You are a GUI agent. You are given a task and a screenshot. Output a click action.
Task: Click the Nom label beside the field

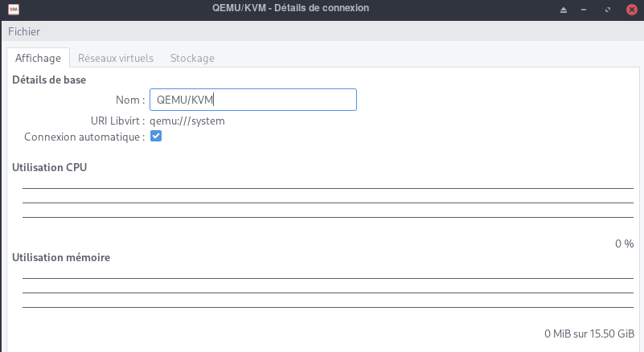(x=130, y=100)
